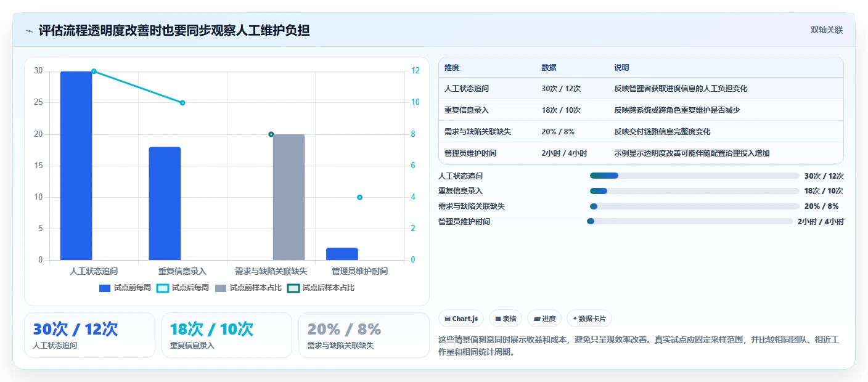The image size is (868, 382).
Task: Click the right axis tick label 12
Action: [x=416, y=71]
